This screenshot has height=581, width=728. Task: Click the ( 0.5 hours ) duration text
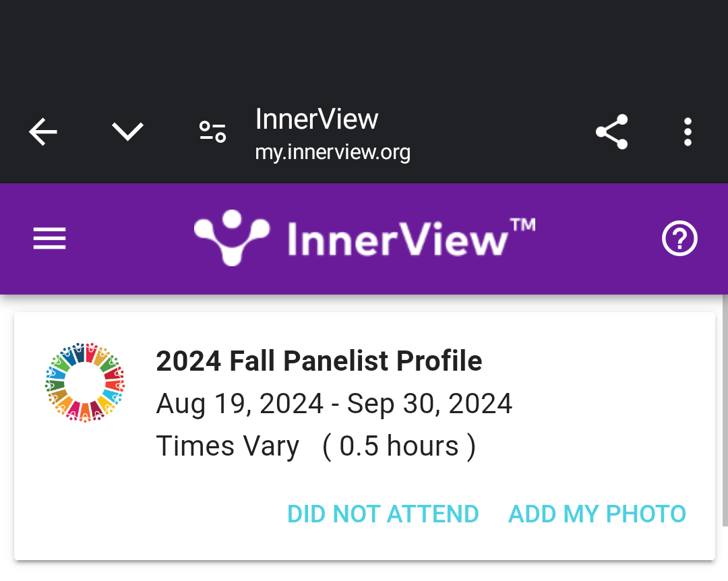coord(399,446)
